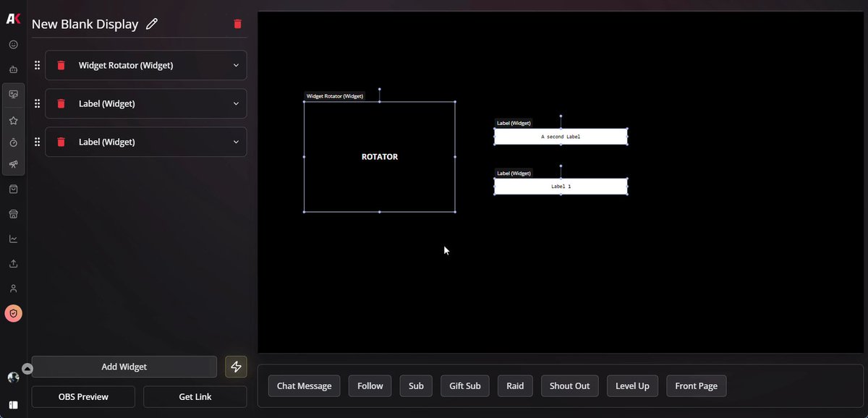The width and height of the screenshot is (868, 418).
Task: Click the canvas tag above 'A second Label'
Action: pyautogui.click(x=514, y=123)
